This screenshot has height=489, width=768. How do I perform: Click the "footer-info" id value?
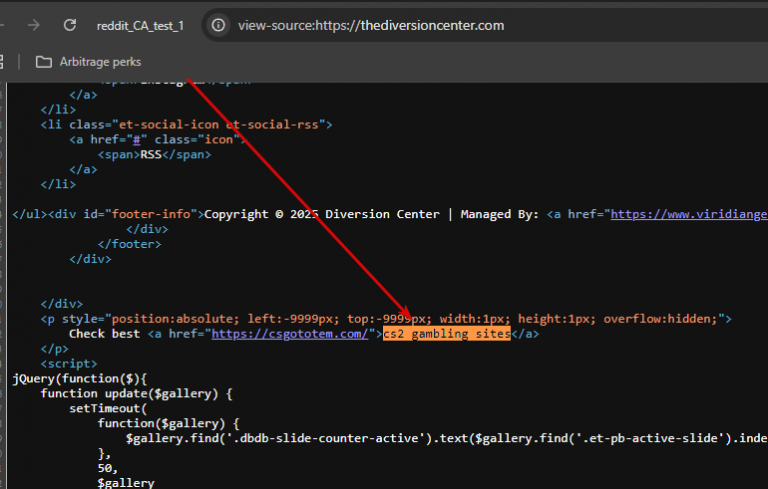[x=151, y=214]
